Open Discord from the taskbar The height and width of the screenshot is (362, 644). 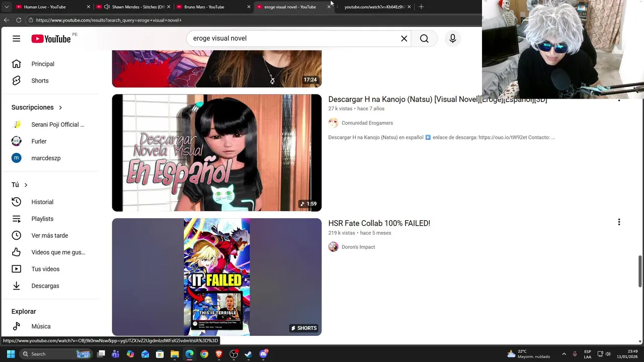point(264,354)
